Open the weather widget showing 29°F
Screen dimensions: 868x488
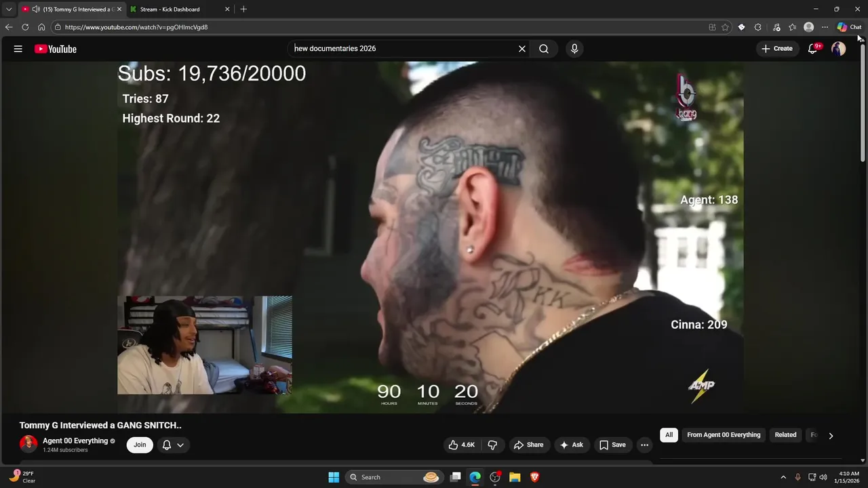tap(22, 477)
